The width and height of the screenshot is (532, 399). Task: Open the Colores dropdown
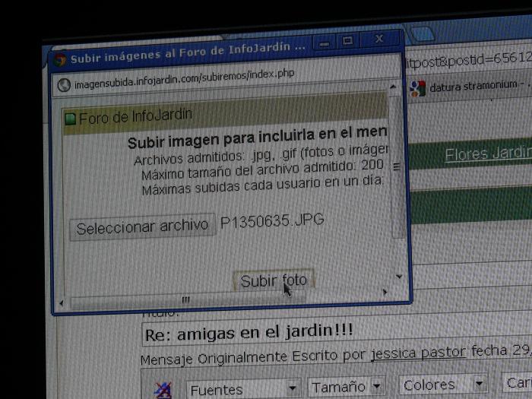pyautogui.click(x=443, y=385)
